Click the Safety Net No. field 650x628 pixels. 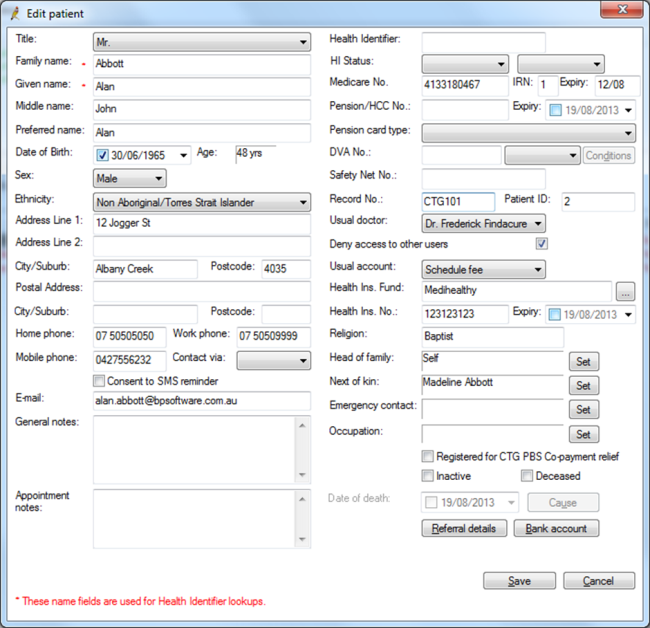coord(483,179)
